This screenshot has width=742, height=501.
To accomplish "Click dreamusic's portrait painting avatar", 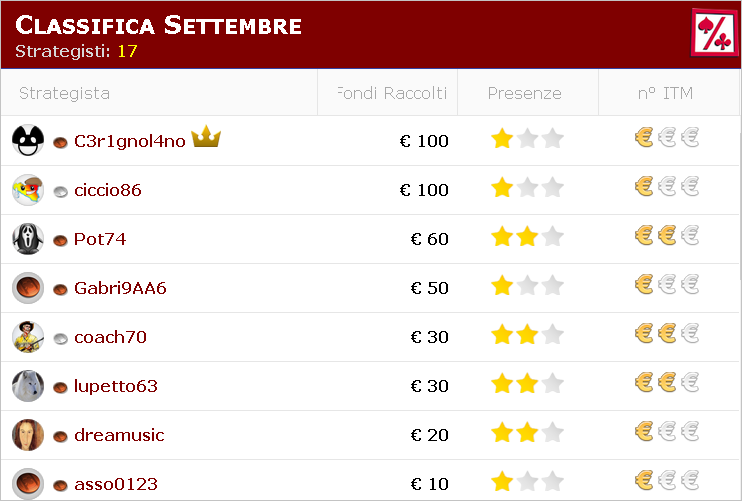I will (x=28, y=435).
